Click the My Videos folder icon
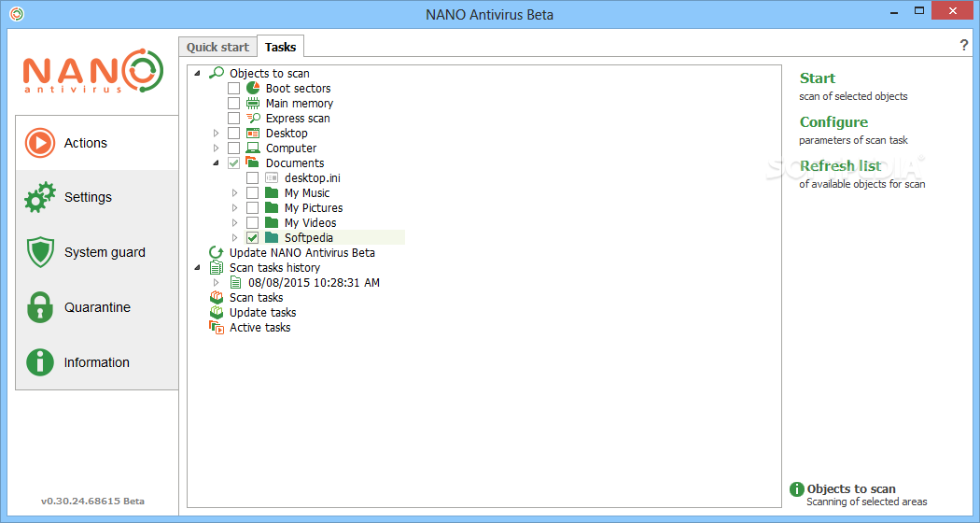980x523 pixels. pos(272,222)
